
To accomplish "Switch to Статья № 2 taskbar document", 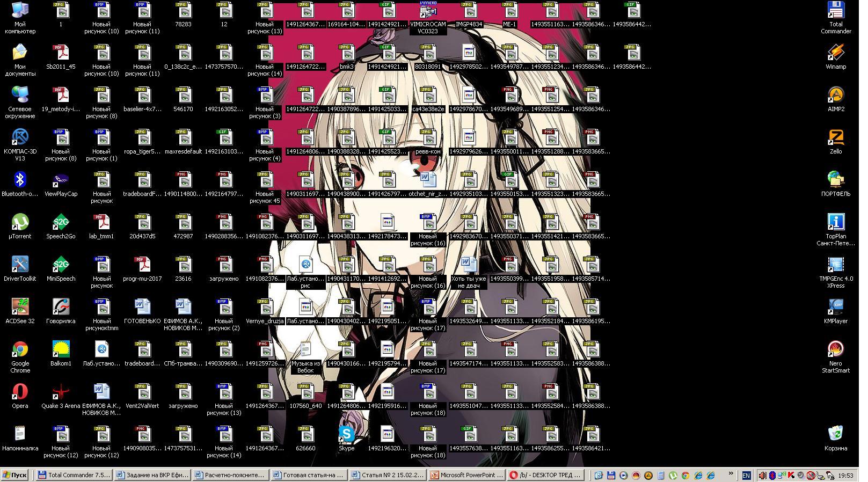I will tap(388, 475).
